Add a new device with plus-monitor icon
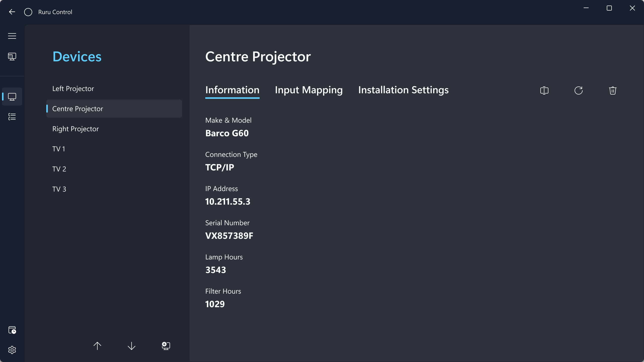Image resolution: width=644 pixels, height=362 pixels. (x=166, y=346)
